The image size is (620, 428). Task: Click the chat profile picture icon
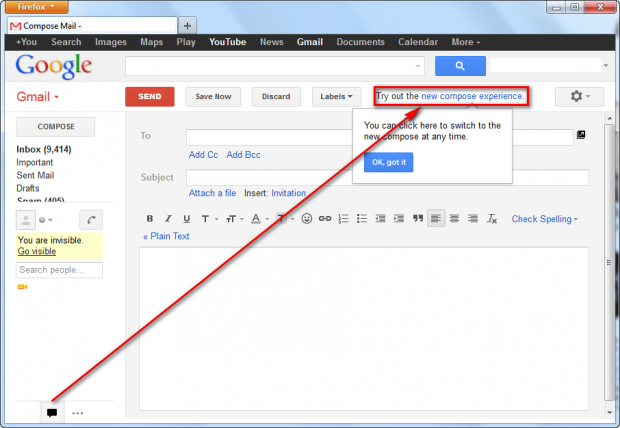(x=26, y=220)
